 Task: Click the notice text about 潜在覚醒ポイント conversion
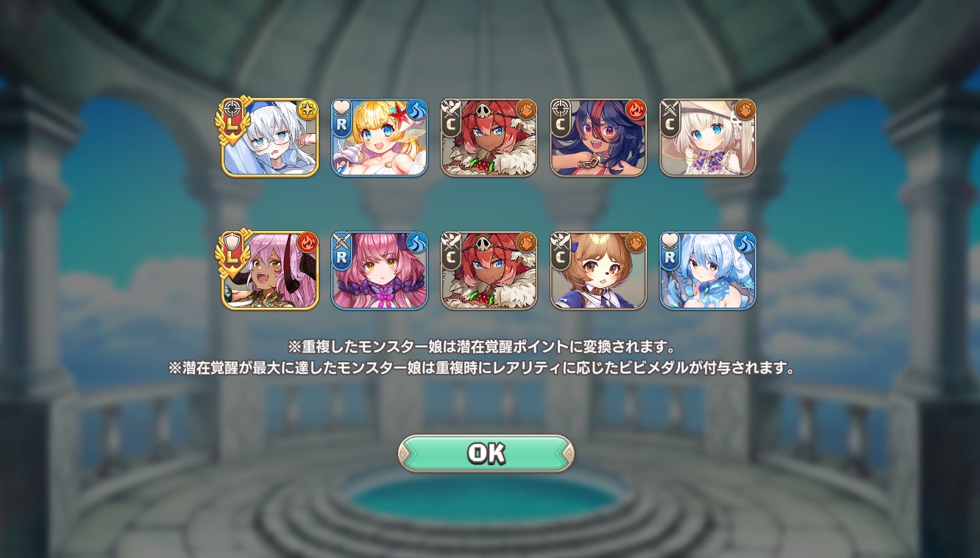[483, 347]
